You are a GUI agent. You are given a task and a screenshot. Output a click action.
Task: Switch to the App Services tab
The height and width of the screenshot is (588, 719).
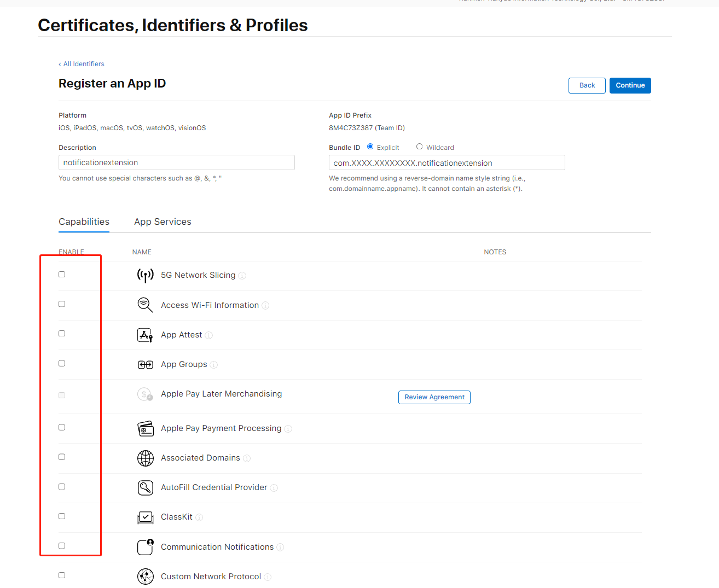coord(163,222)
